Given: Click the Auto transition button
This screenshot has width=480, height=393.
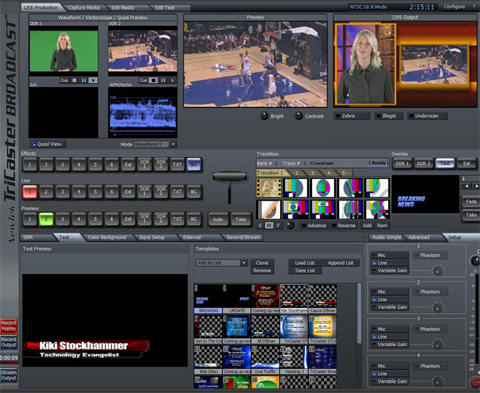Looking at the screenshot, I should 218,219.
